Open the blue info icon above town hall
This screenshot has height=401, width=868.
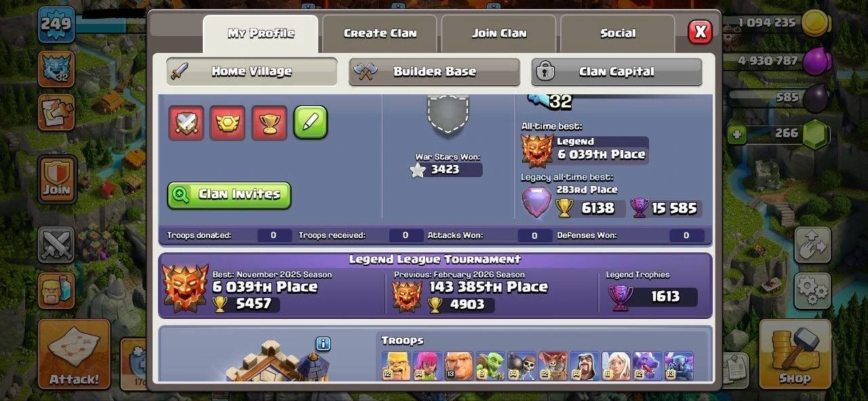[323, 344]
